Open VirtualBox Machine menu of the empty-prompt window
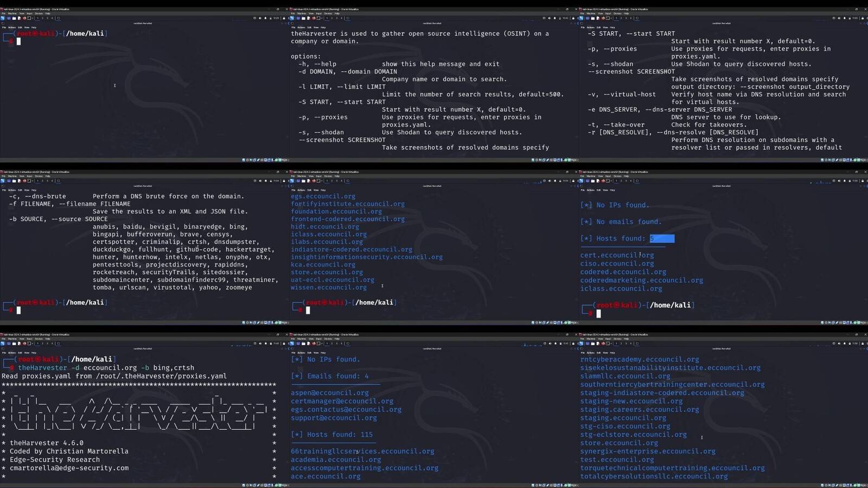This screenshot has height=488, width=868. (12, 14)
